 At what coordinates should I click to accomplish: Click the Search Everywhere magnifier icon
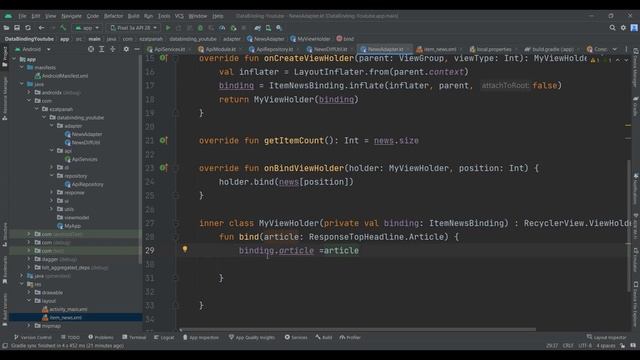(x=612, y=28)
